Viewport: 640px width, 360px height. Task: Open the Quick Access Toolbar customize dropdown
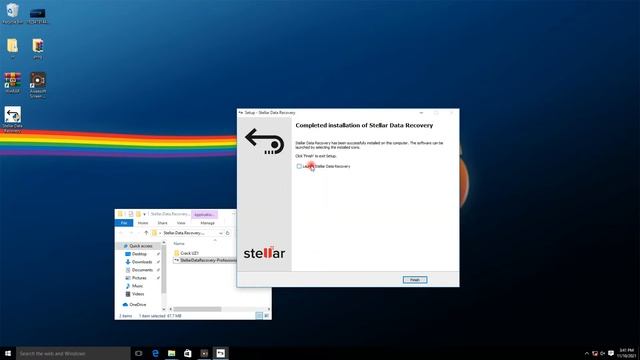pyautogui.click(x=144, y=214)
